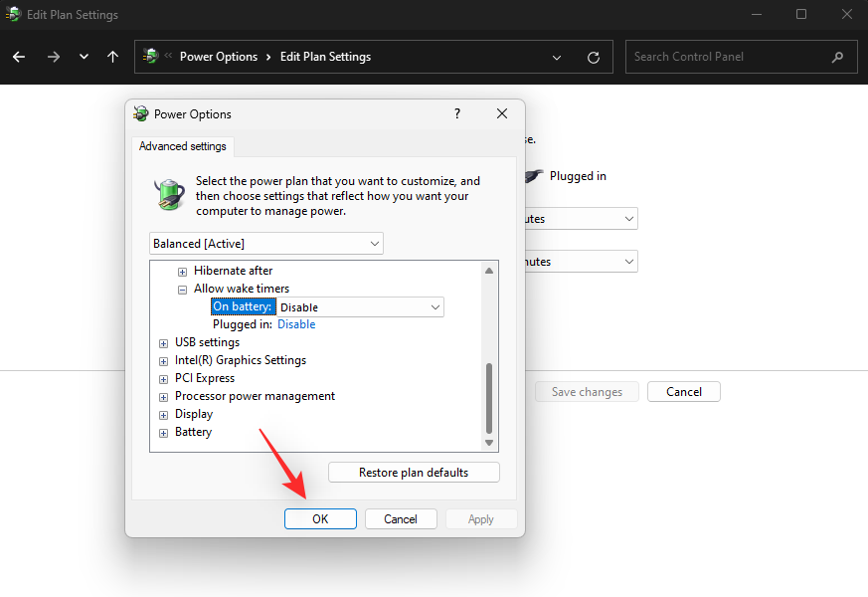868x597 pixels.
Task: Click the power plan battery icon
Action: (169, 193)
